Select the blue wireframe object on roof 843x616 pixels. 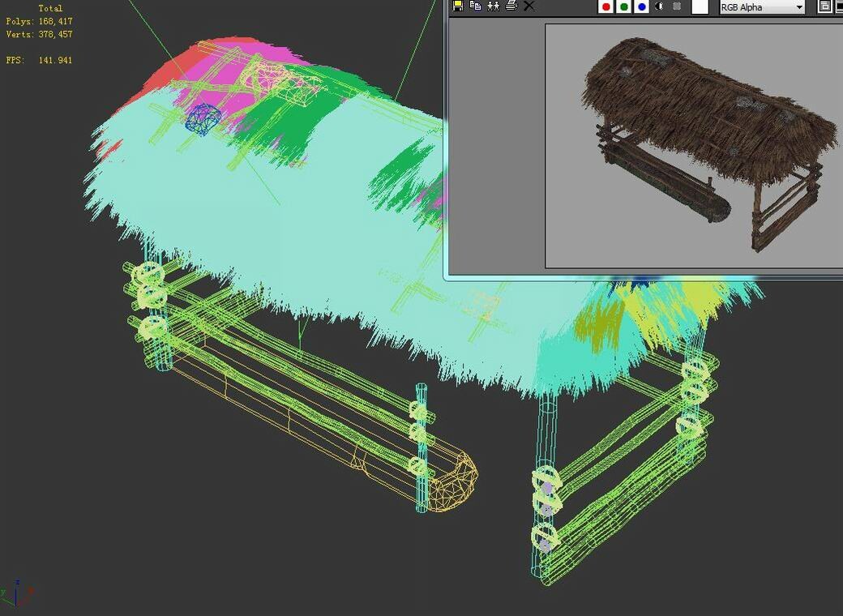[203, 119]
